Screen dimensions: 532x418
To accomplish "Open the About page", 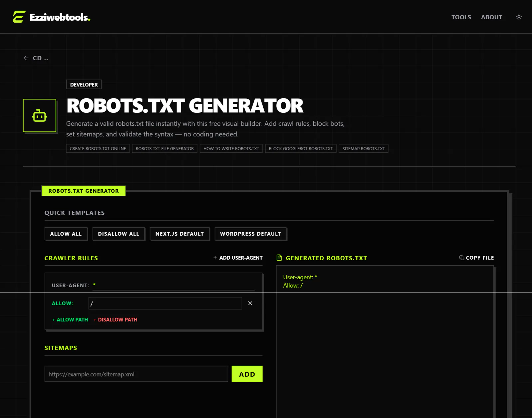I will (x=491, y=17).
